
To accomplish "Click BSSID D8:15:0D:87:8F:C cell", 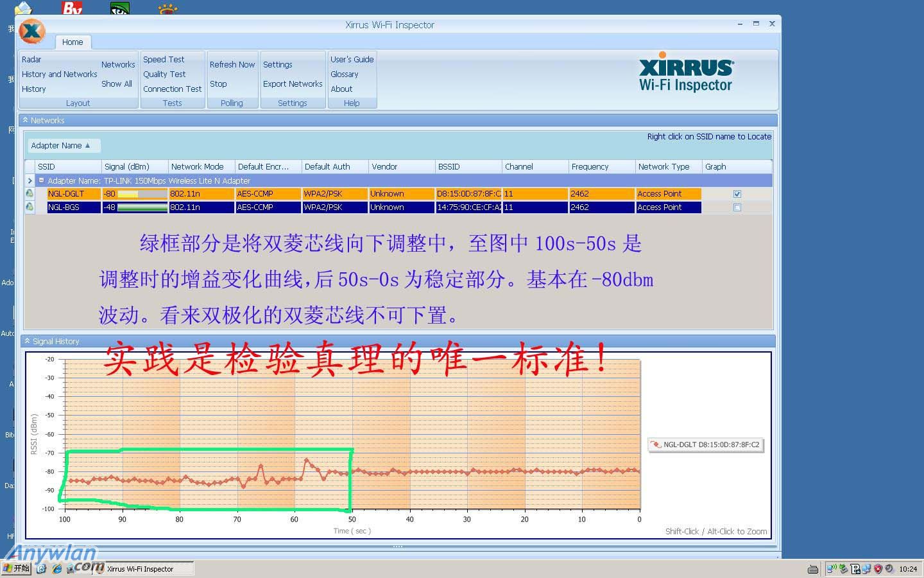I will [x=468, y=193].
